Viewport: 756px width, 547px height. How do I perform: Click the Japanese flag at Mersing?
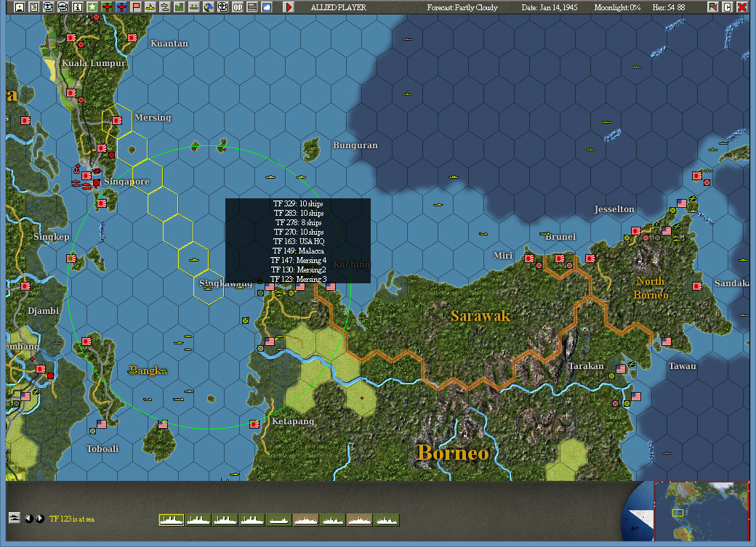117,121
